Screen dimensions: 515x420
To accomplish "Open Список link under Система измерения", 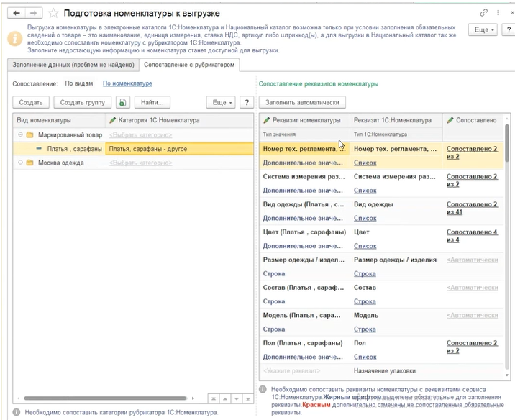I will 365,191.
